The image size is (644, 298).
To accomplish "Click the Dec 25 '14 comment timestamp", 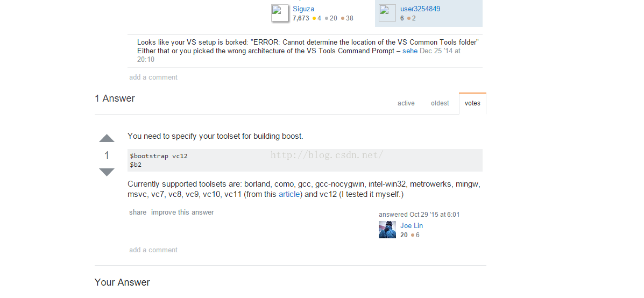I will coord(440,51).
